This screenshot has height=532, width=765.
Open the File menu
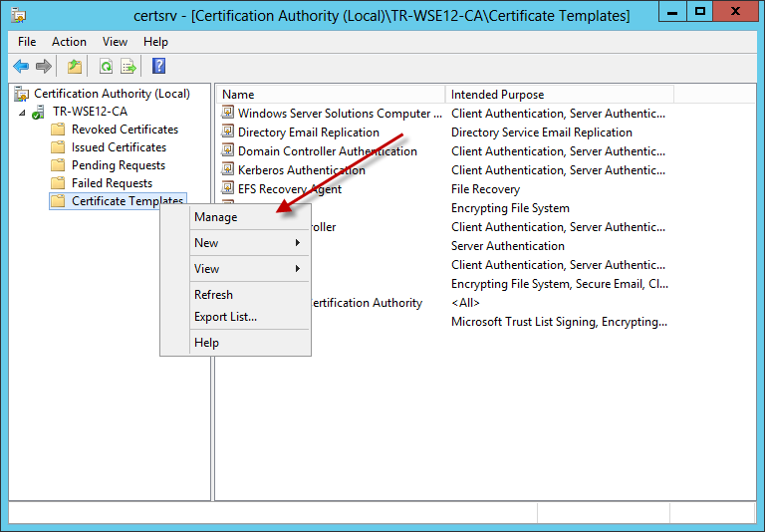click(x=27, y=42)
